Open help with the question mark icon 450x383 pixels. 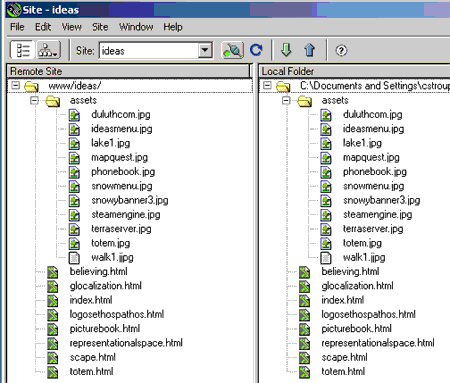(x=341, y=51)
